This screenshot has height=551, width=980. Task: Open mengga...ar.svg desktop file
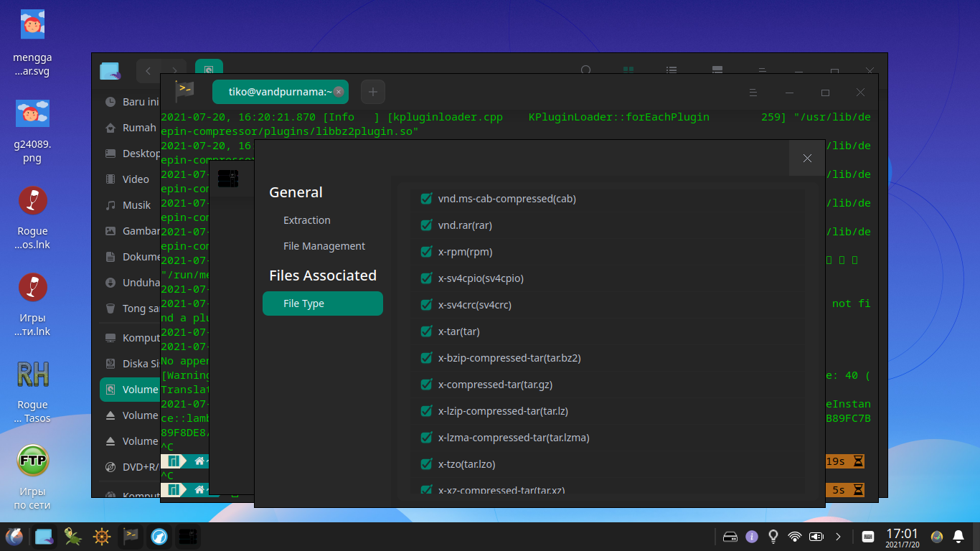(32, 43)
